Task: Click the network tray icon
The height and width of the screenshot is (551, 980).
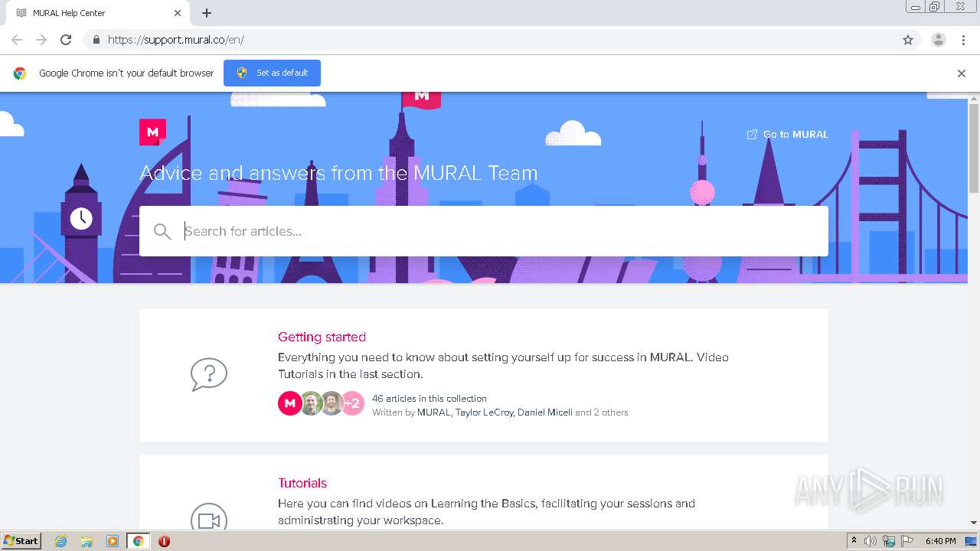Action: [x=889, y=541]
